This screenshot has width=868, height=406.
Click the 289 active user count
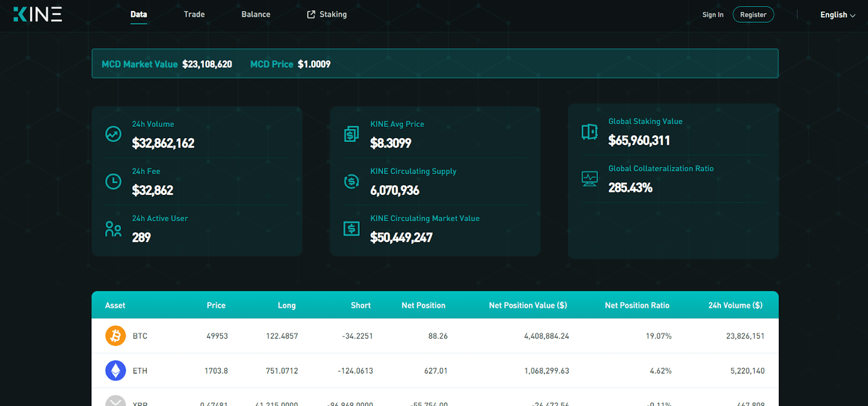[x=141, y=238]
